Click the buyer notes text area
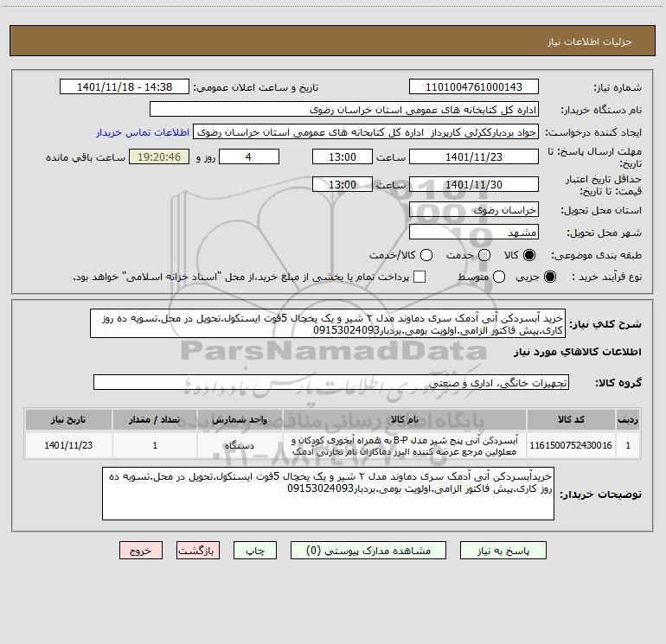The height and width of the screenshot is (644, 666). point(329,494)
